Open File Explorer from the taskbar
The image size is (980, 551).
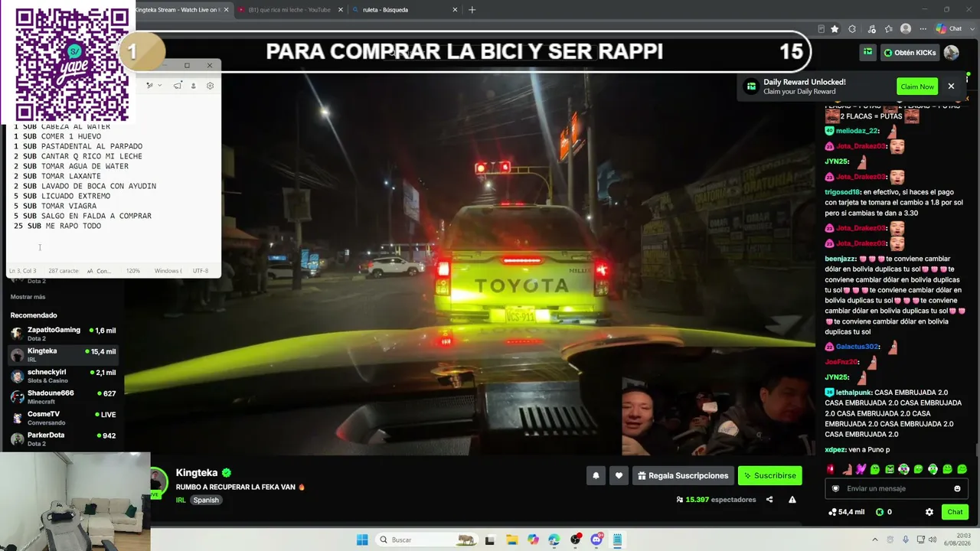511,540
